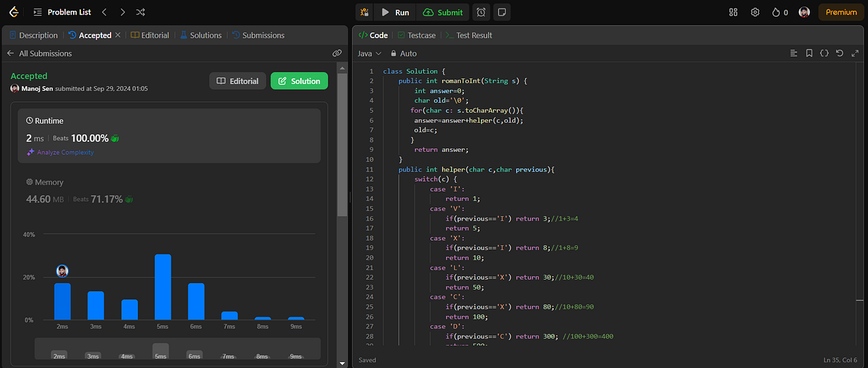Expand editor to fullscreen
The height and width of the screenshot is (368, 868).
[856, 54]
